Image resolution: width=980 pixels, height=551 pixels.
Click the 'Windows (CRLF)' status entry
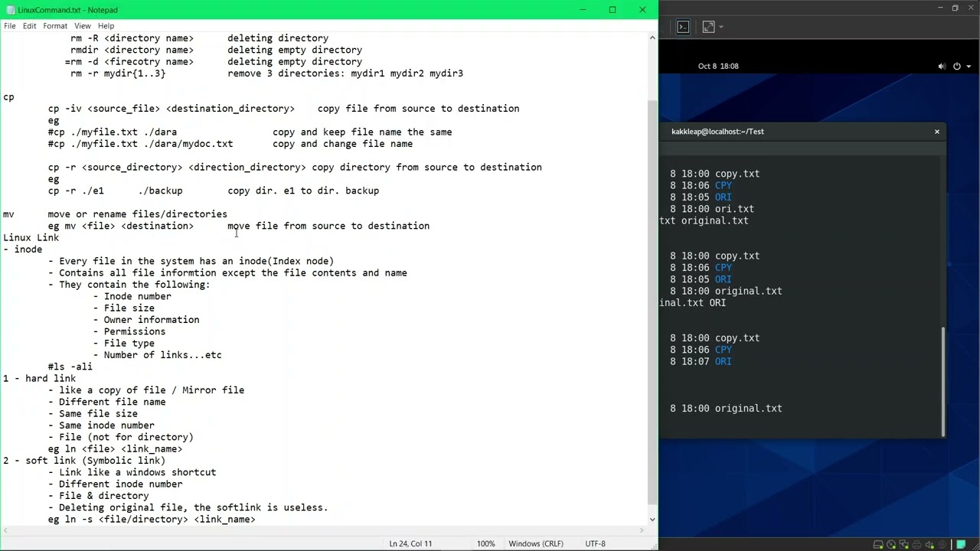[536, 543]
